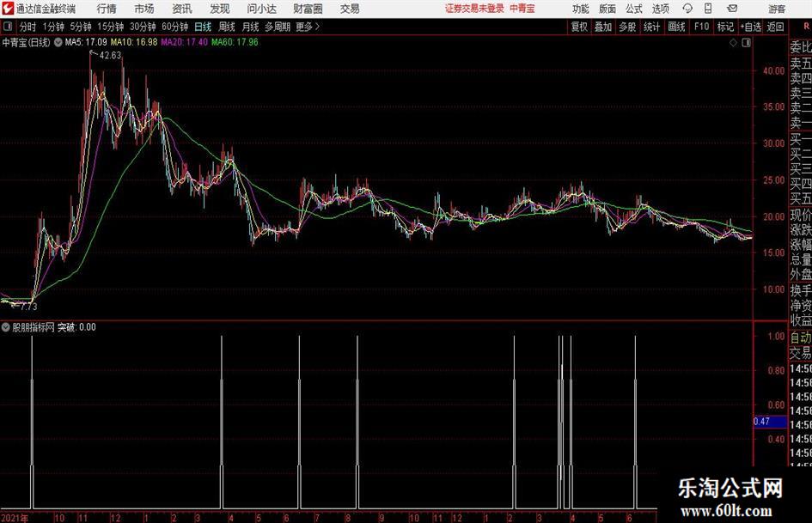The width and height of the screenshot is (812, 523).
Task: Expand the 中青宝(日线) indicator dropdown arrow
Action: (x=58, y=42)
